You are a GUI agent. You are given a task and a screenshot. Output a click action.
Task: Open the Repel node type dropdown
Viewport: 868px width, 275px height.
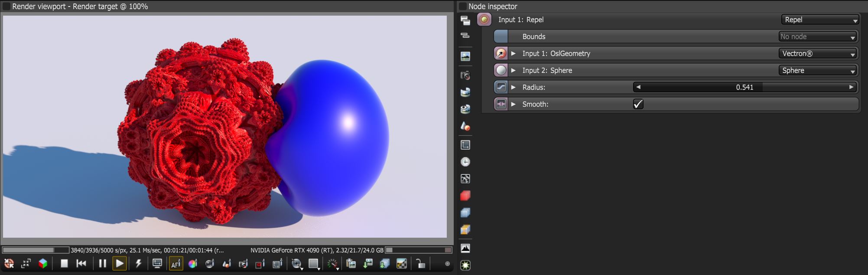point(820,20)
